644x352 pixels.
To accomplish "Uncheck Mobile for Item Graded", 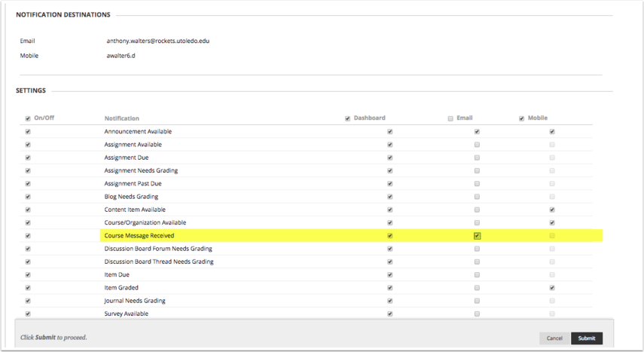I will (552, 288).
